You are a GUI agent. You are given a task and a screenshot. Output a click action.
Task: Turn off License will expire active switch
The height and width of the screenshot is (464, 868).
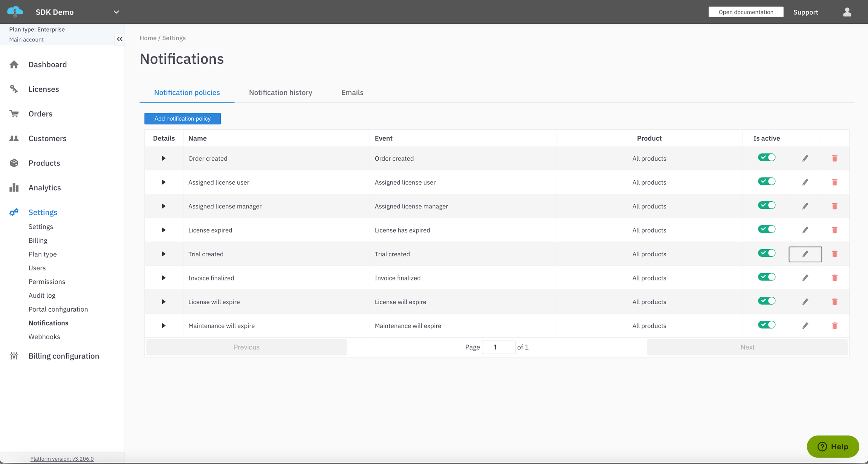(x=766, y=301)
